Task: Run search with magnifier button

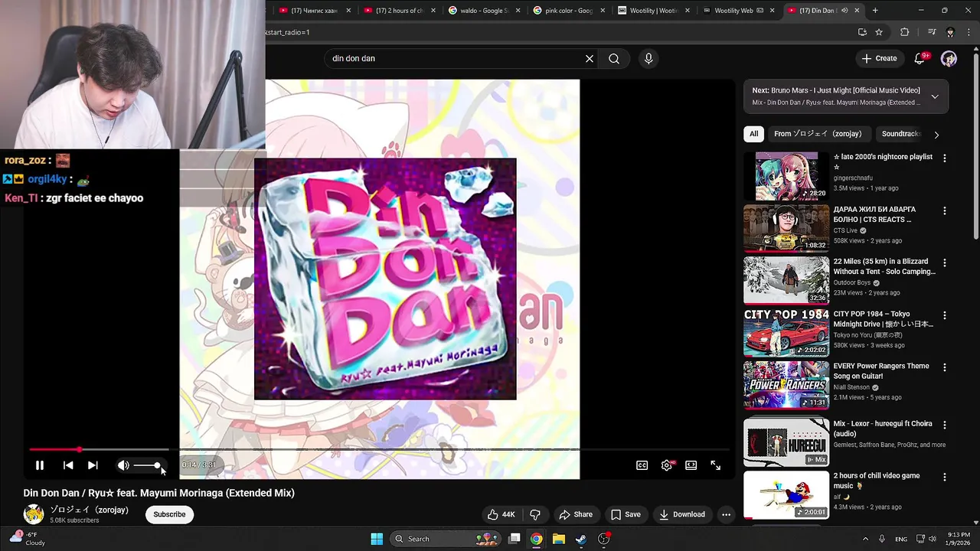Action: (x=614, y=59)
